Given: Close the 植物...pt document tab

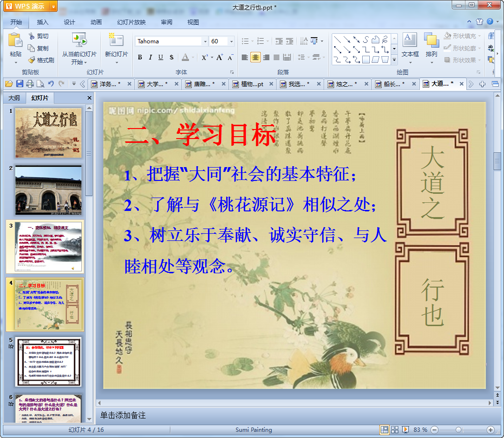Looking at the screenshot, I should point(271,84).
